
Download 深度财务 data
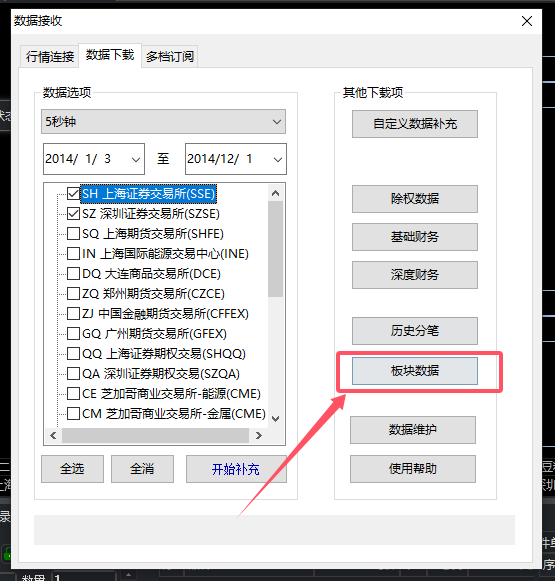tap(415, 275)
